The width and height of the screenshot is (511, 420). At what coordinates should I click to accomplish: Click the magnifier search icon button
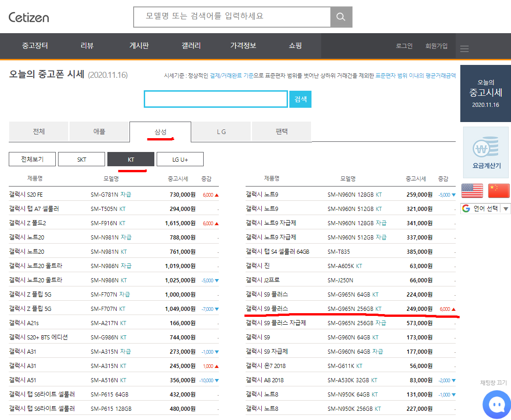click(341, 17)
